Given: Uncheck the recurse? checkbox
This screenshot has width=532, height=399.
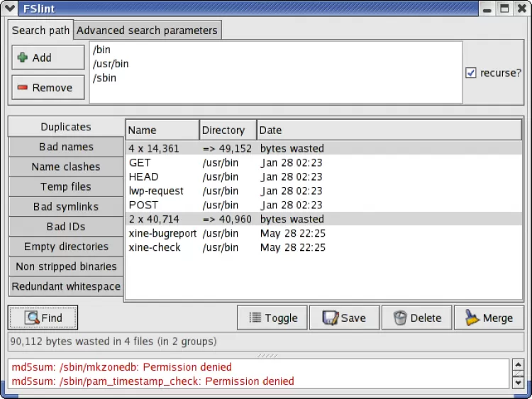Looking at the screenshot, I should [471, 73].
